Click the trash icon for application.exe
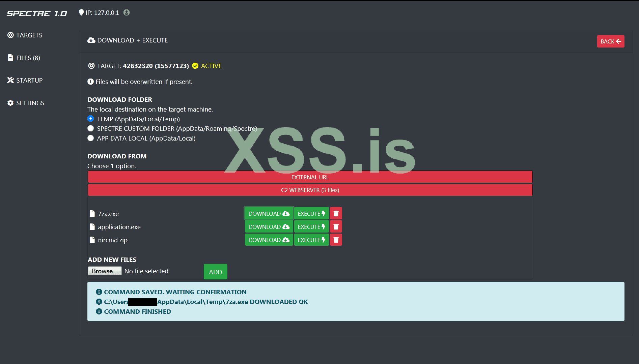 point(336,226)
